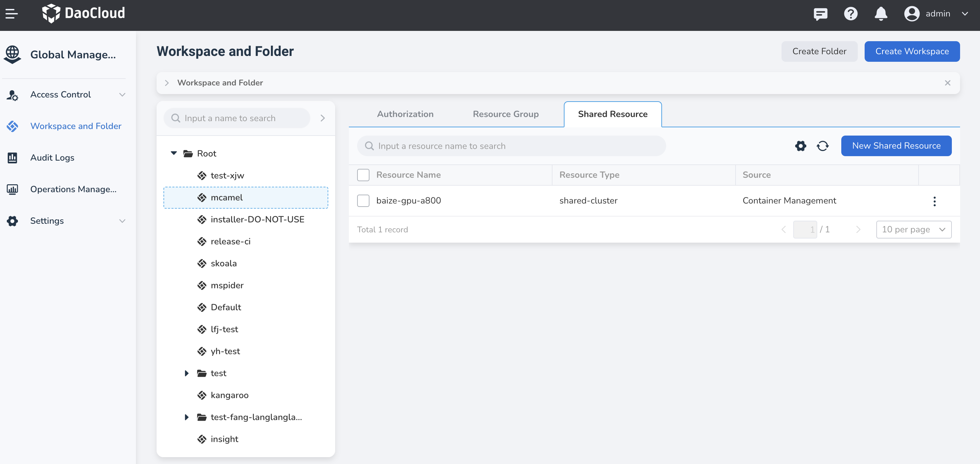Toggle the select-all resources checkbox
Viewport: 980px width, 464px height.
pos(363,175)
